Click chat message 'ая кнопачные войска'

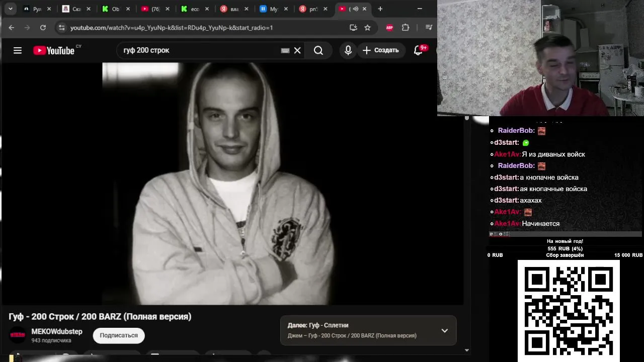coord(553,189)
